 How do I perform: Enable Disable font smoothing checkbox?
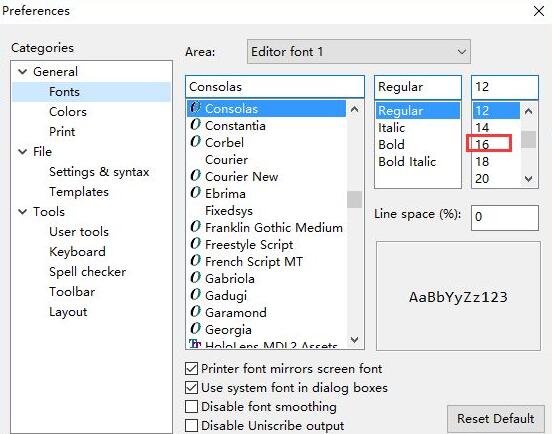tap(191, 407)
